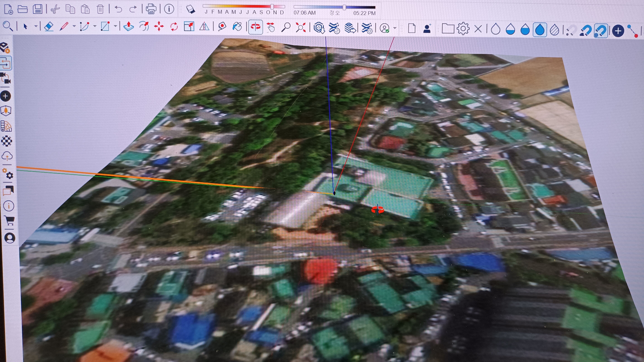Select the Paint Bucket tool

pos(237,27)
